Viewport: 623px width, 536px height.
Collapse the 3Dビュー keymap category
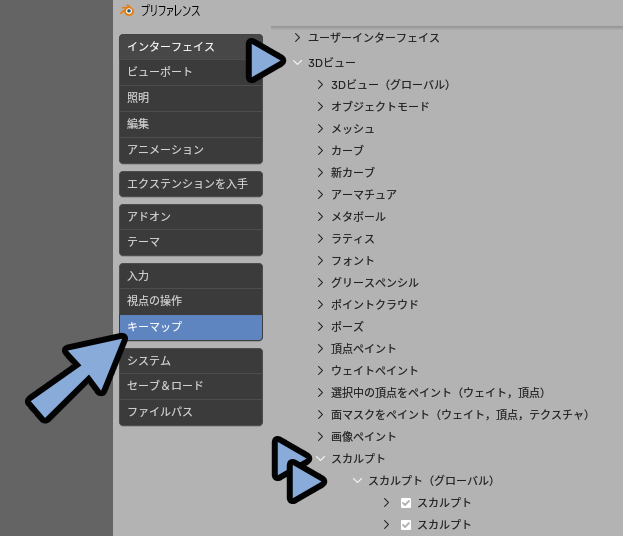coord(297,63)
